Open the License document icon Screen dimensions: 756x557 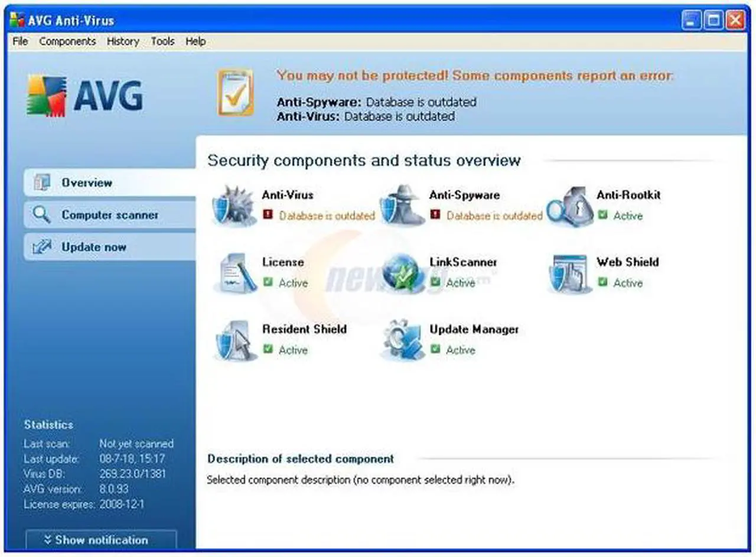point(235,273)
